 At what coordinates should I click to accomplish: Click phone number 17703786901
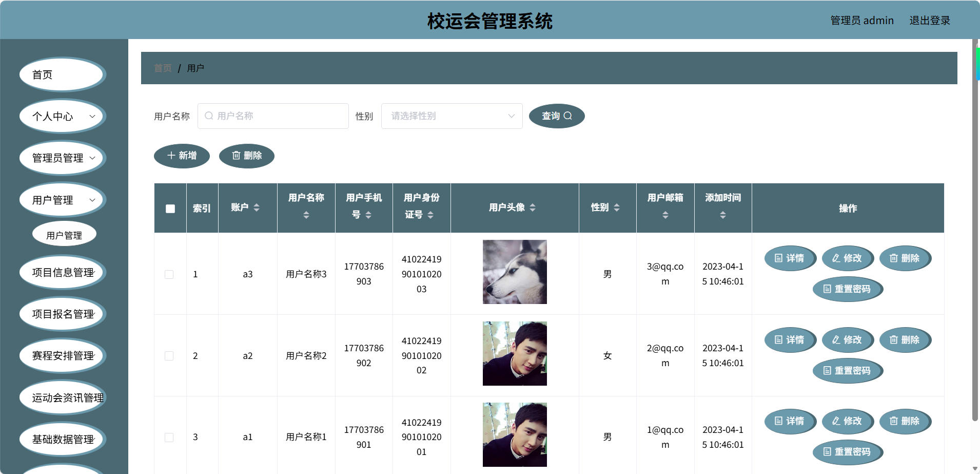coord(364,438)
